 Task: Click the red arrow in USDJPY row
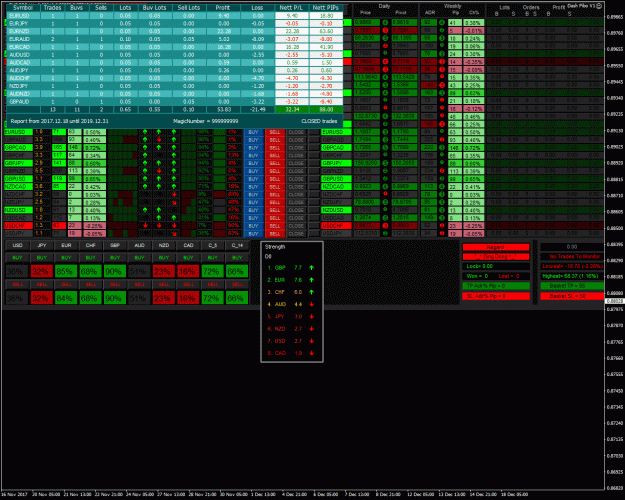[x=174, y=233]
